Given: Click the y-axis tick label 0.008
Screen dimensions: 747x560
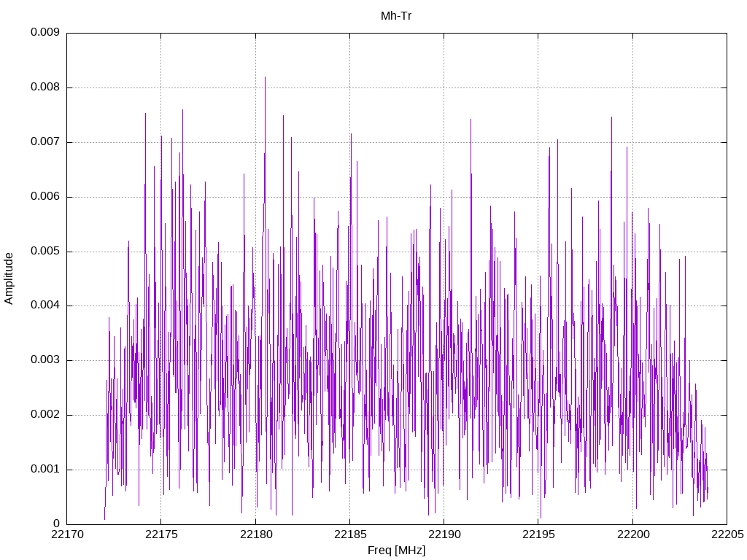Looking at the screenshot, I should 45,87.
